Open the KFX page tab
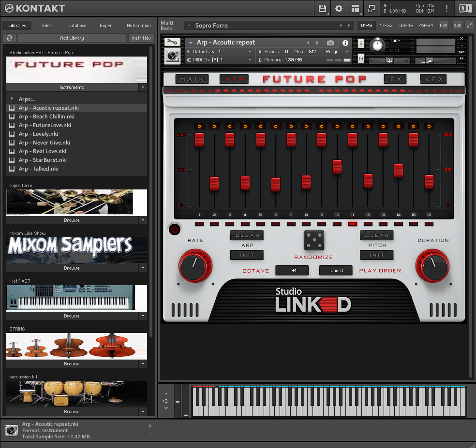476x448 pixels. click(x=433, y=79)
